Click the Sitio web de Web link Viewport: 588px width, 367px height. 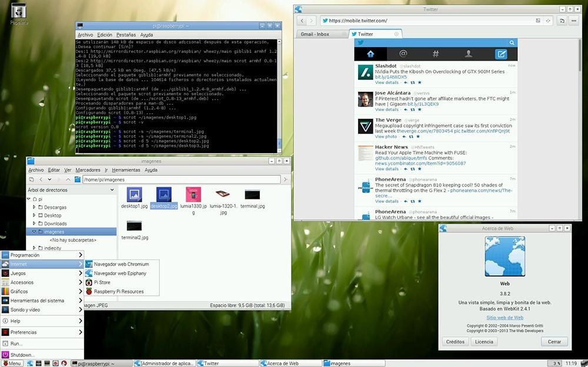tap(505, 317)
